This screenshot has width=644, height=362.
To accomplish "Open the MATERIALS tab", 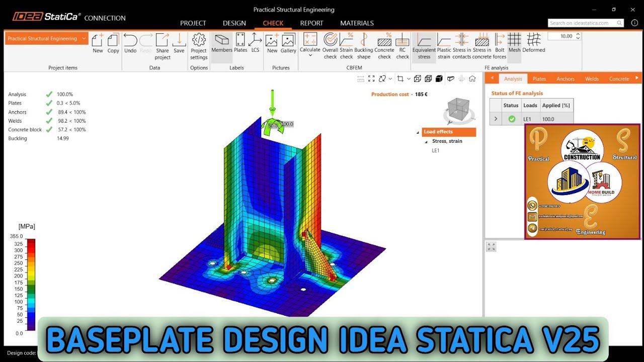I will coord(357,23).
